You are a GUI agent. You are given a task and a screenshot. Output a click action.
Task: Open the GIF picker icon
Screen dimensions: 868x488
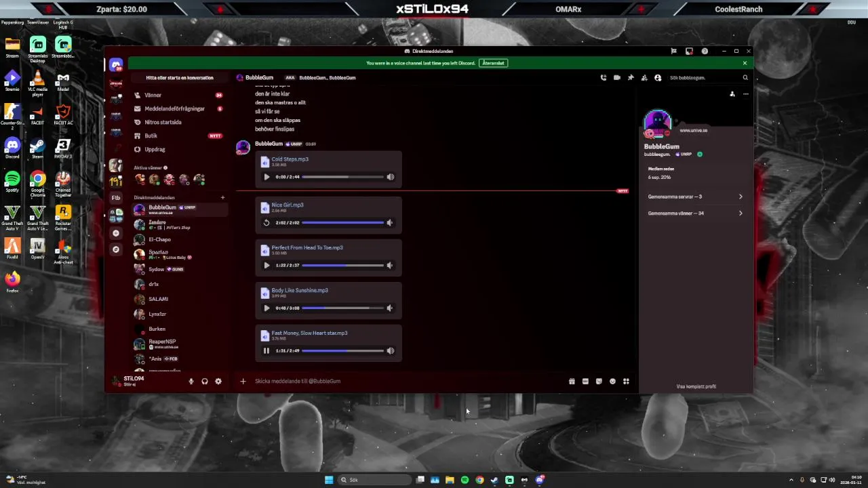tap(585, 382)
